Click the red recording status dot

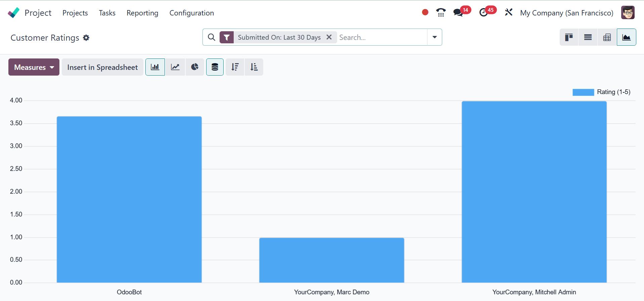(x=425, y=12)
